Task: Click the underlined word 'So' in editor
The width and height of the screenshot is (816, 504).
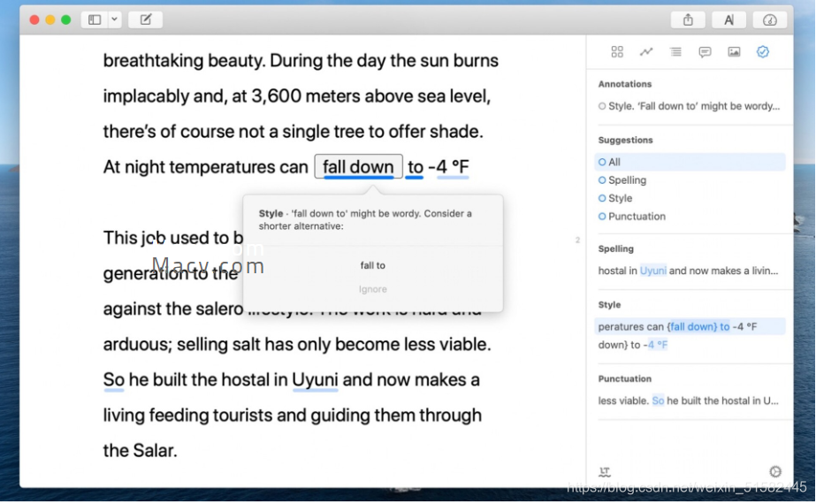Action: (113, 379)
